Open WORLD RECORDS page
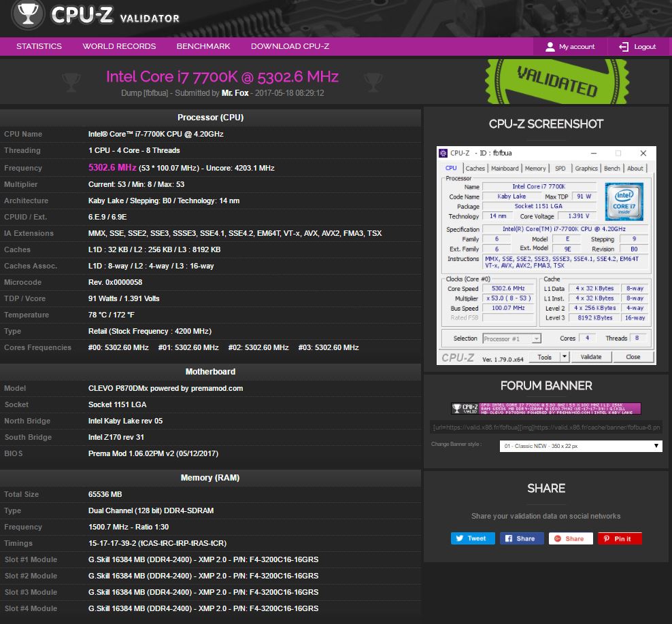The image size is (672, 624). point(119,46)
